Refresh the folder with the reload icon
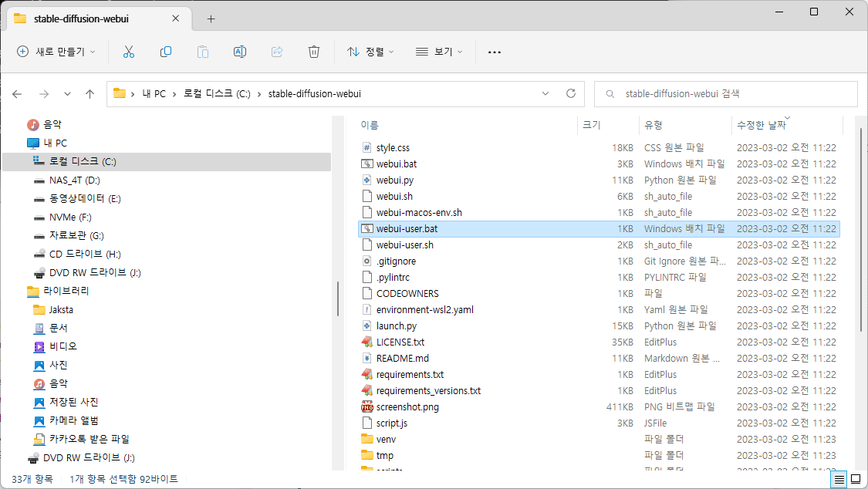Viewport: 868px width, 489px height. (x=571, y=93)
